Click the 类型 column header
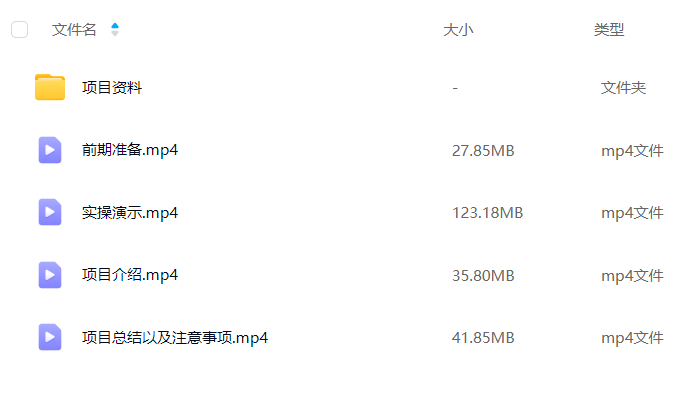The image size is (699, 414). pyautogui.click(x=609, y=30)
